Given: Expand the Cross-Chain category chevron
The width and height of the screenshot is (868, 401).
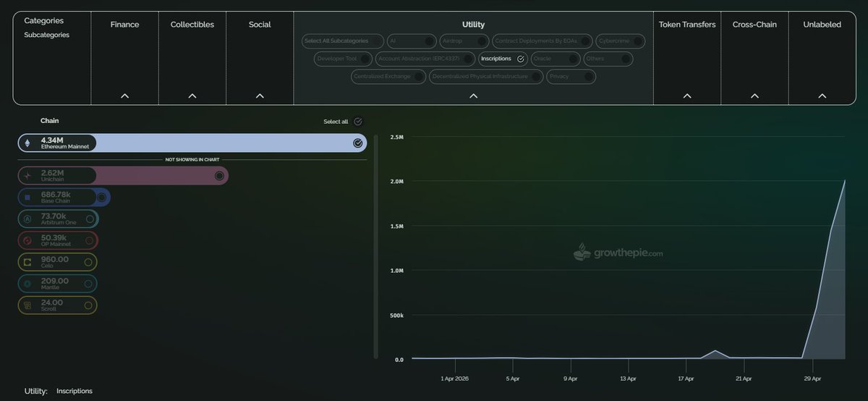Looking at the screenshot, I should (754, 96).
